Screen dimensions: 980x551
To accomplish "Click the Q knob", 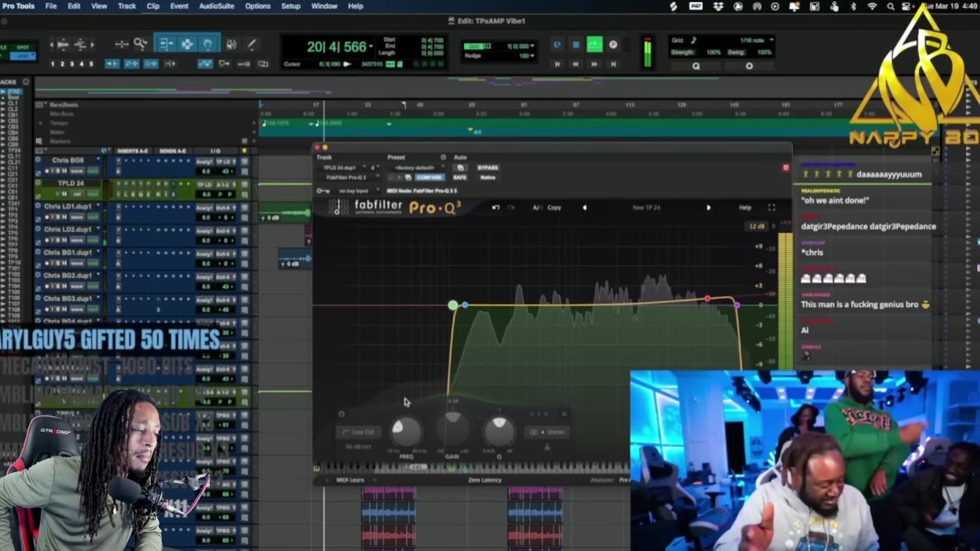I will coord(499,432).
